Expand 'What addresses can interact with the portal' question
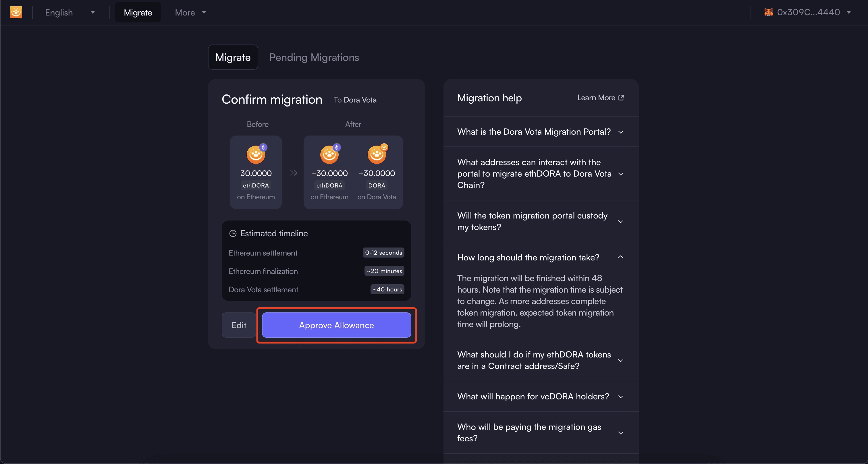The image size is (868, 464). [x=541, y=174]
